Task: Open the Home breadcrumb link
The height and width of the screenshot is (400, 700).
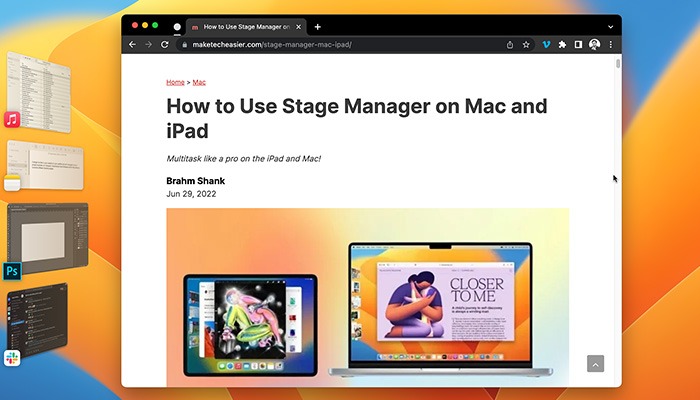Action: pyautogui.click(x=175, y=82)
